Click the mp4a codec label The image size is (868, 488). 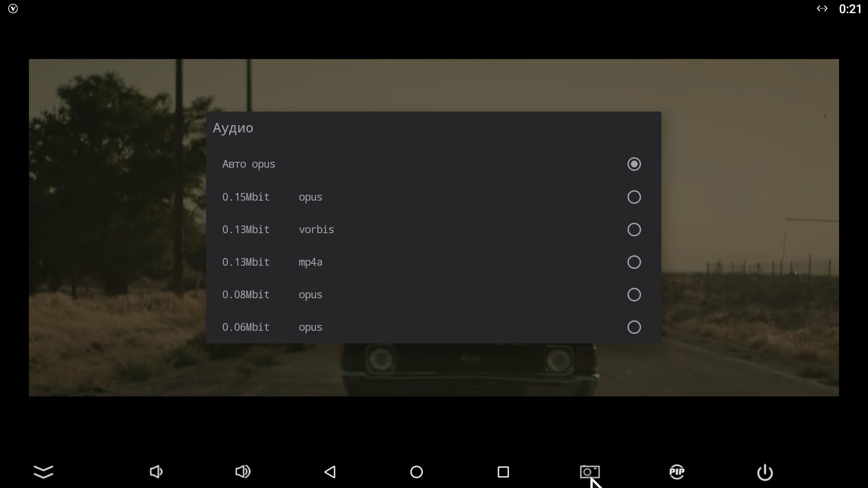pos(311,263)
